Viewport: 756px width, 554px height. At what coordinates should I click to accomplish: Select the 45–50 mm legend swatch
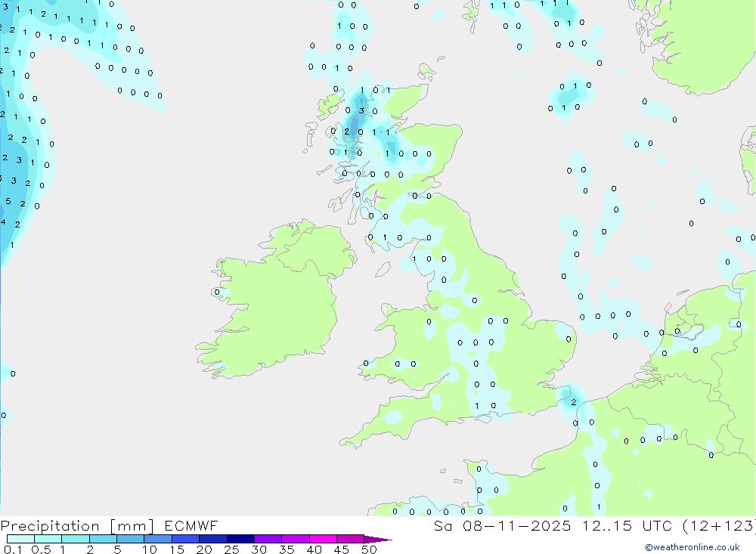(350, 539)
